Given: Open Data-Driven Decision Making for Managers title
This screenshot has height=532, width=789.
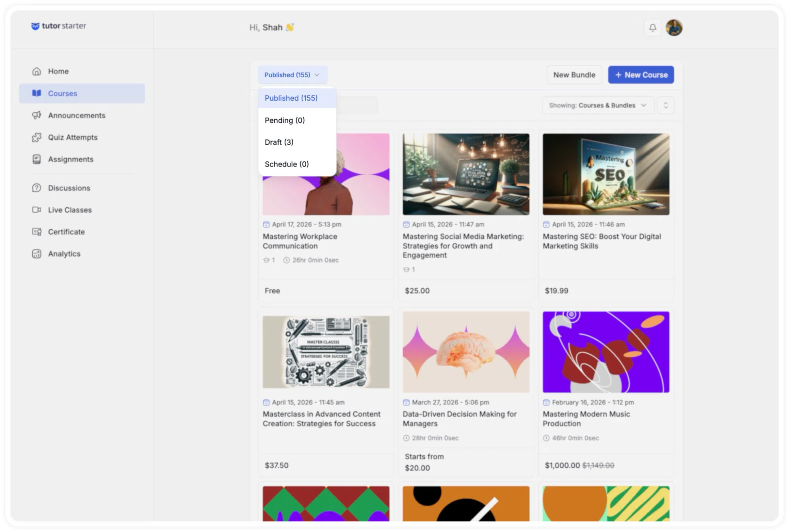Looking at the screenshot, I should pyautogui.click(x=459, y=419).
